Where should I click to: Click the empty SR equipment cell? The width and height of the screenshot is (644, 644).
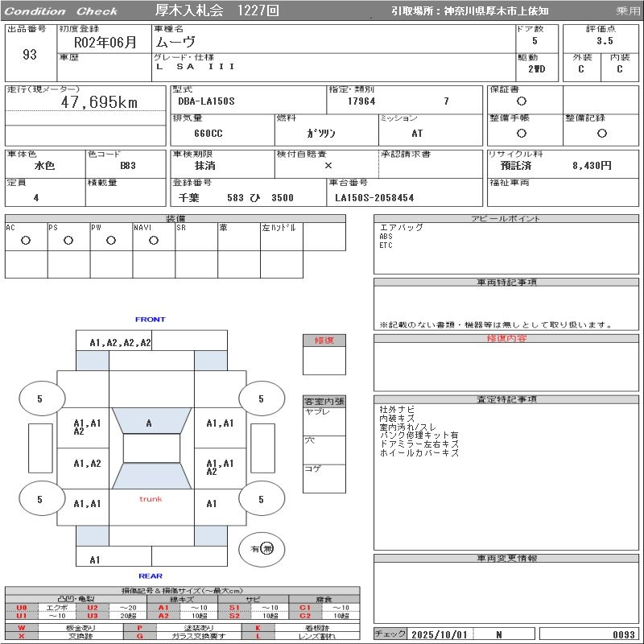(196, 240)
